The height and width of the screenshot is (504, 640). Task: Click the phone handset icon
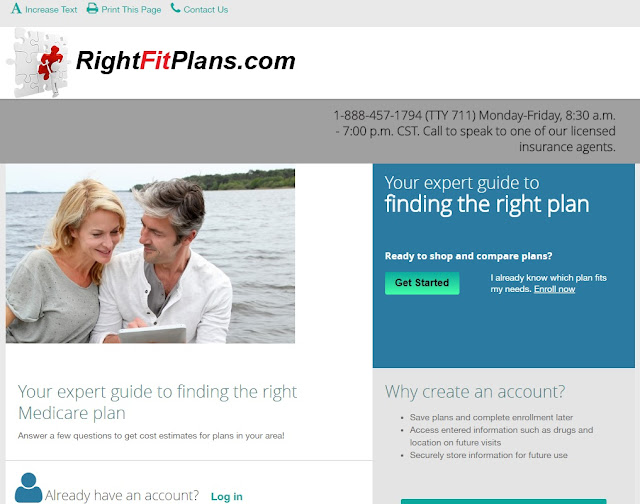[x=176, y=8]
